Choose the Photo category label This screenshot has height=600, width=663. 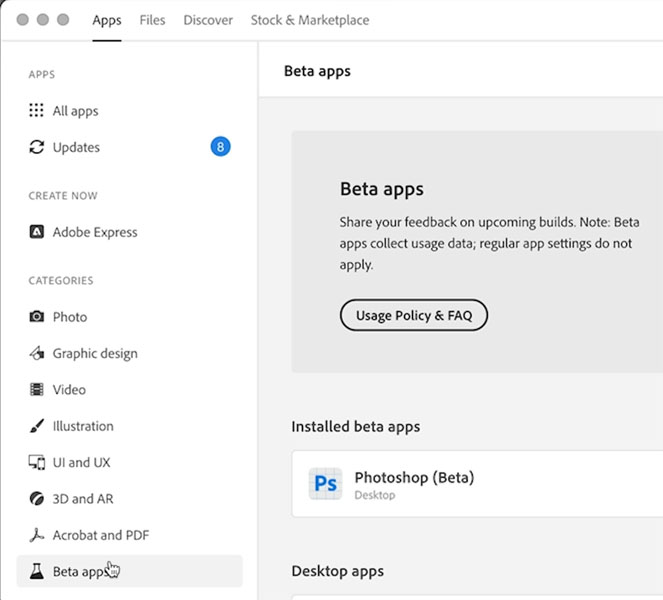(70, 317)
